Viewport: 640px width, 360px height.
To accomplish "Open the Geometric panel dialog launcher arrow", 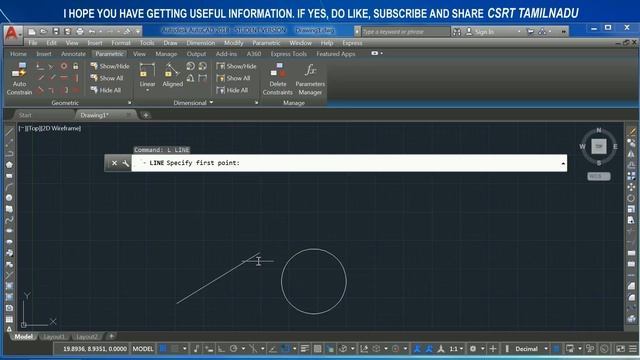I will (x=130, y=103).
